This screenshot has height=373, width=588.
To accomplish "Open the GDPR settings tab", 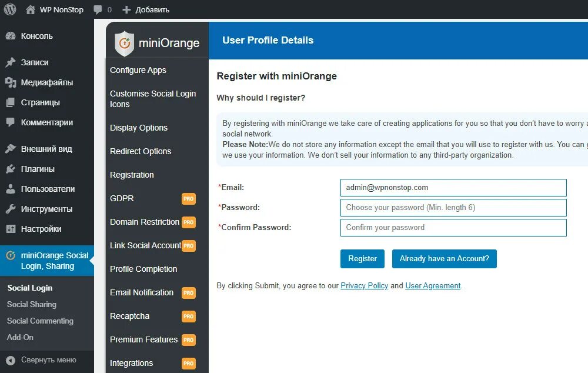I will [x=122, y=198].
